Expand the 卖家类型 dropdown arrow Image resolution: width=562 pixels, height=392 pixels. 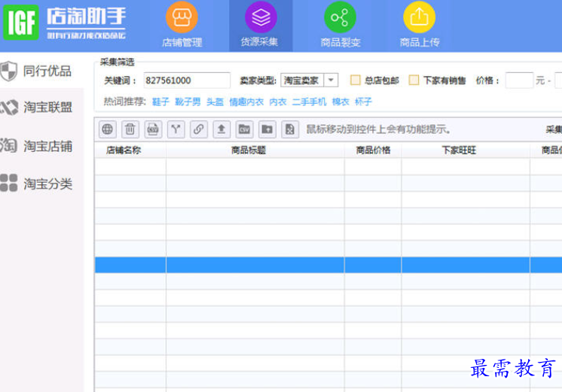coord(331,81)
